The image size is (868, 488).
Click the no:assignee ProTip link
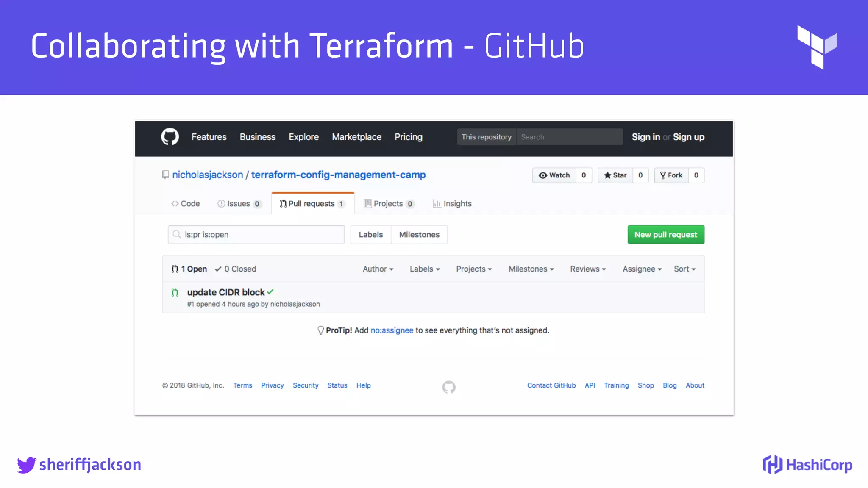392,330
